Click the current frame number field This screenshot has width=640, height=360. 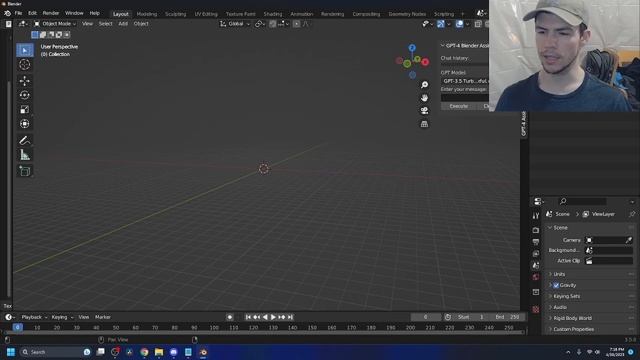[426, 317]
